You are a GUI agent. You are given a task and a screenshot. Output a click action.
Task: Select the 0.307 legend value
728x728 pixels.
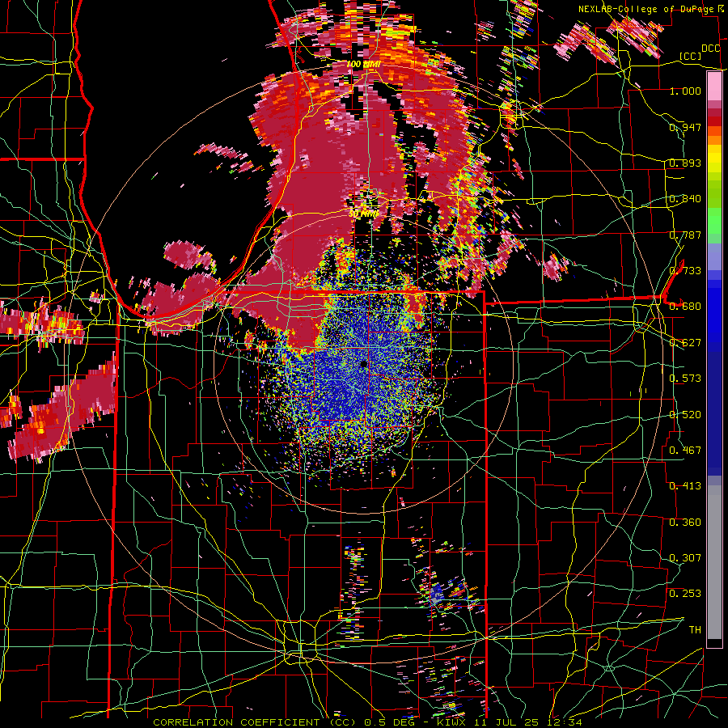click(685, 558)
